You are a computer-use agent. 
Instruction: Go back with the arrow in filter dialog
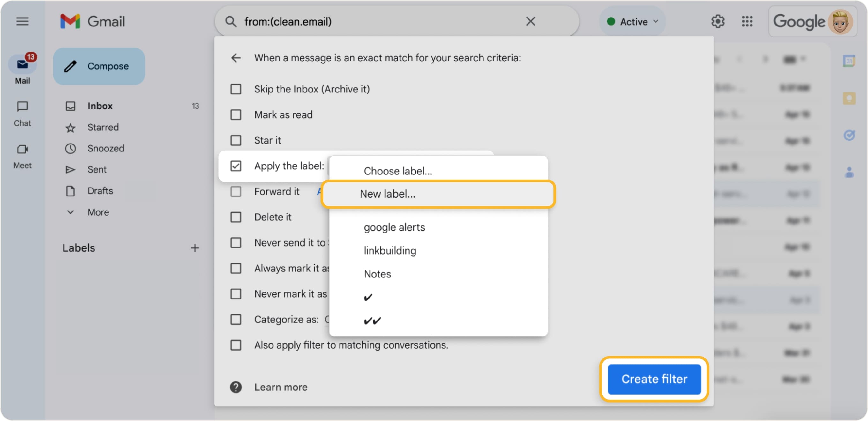[236, 58]
